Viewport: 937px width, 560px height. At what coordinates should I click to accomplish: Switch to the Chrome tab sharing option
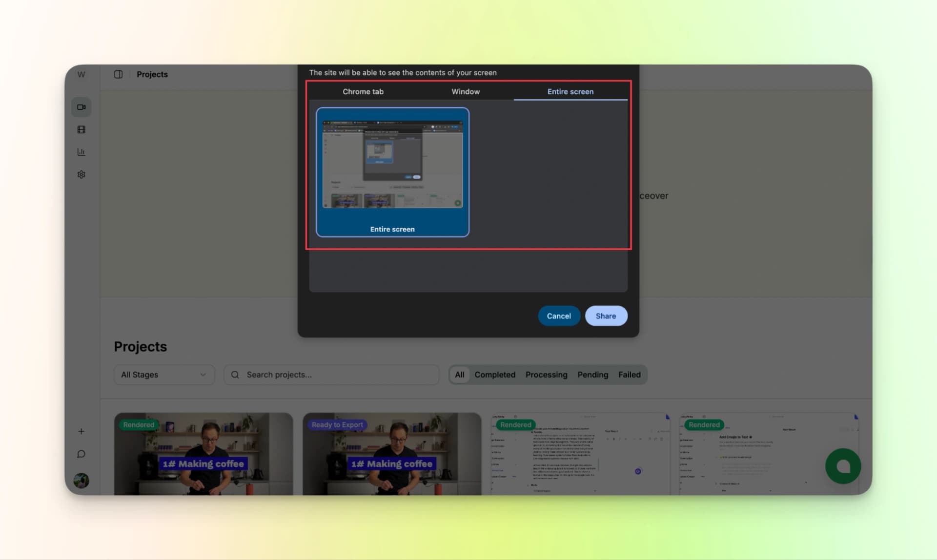(363, 91)
